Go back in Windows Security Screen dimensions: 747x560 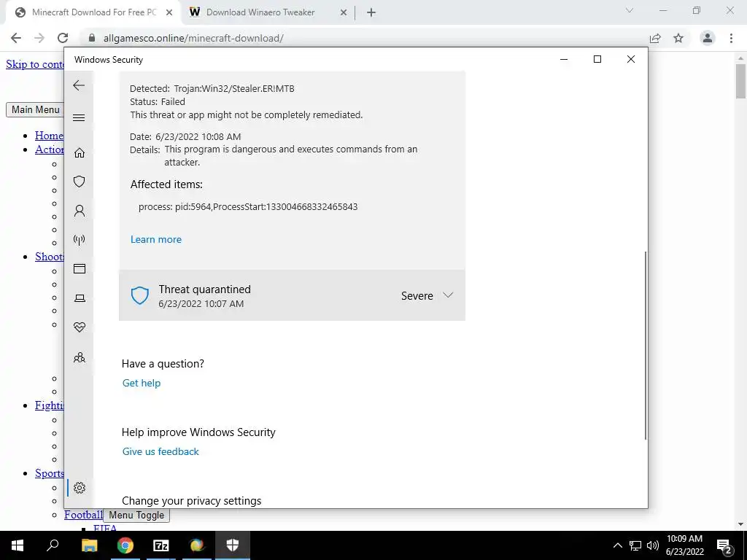pyautogui.click(x=79, y=86)
